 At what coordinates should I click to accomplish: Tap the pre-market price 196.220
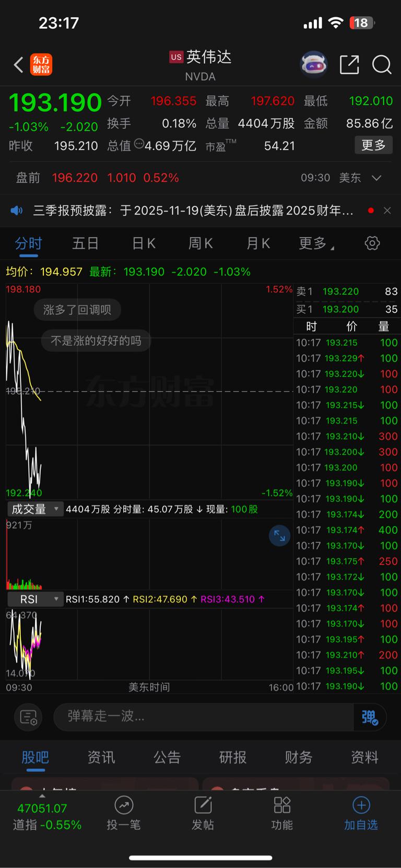[x=75, y=178]
